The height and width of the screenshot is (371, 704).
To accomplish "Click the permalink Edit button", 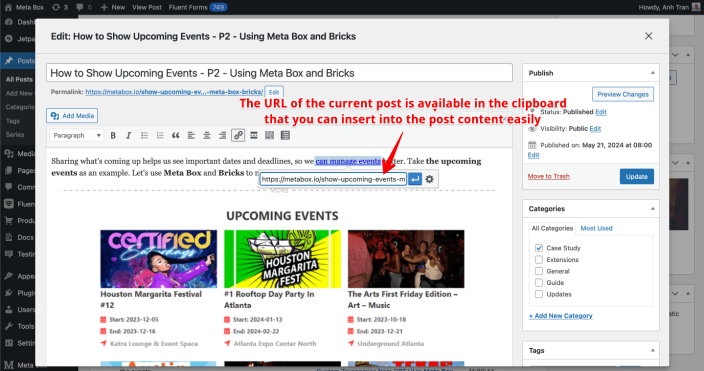I will tap(274, 92).
